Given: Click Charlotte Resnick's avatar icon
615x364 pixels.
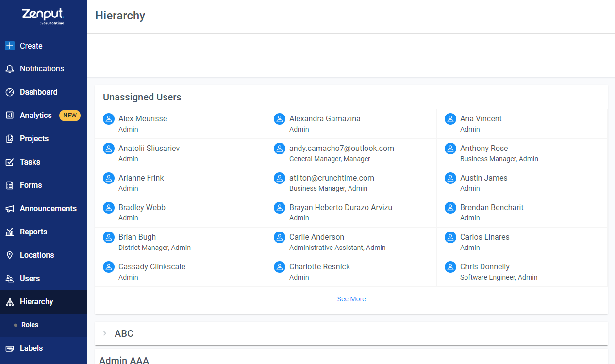Looking at the screenshot, I should pyautogui.click(x=280, y=267).
